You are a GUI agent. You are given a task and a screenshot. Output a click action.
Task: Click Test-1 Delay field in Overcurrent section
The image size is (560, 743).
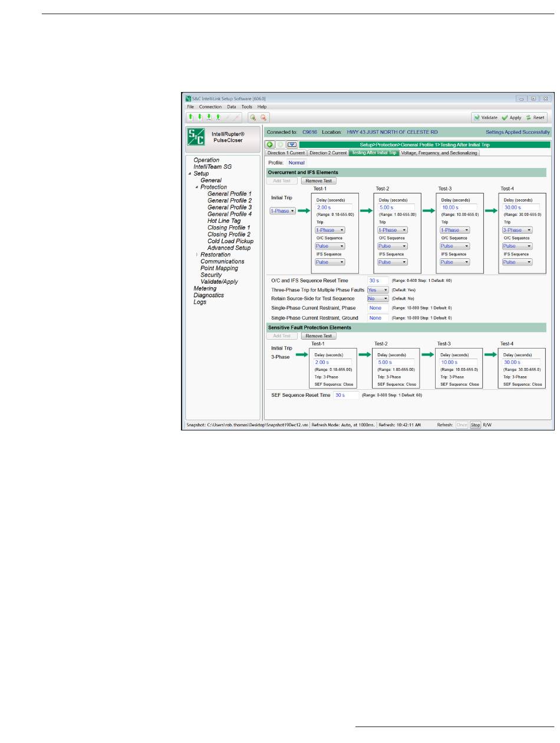333,208
